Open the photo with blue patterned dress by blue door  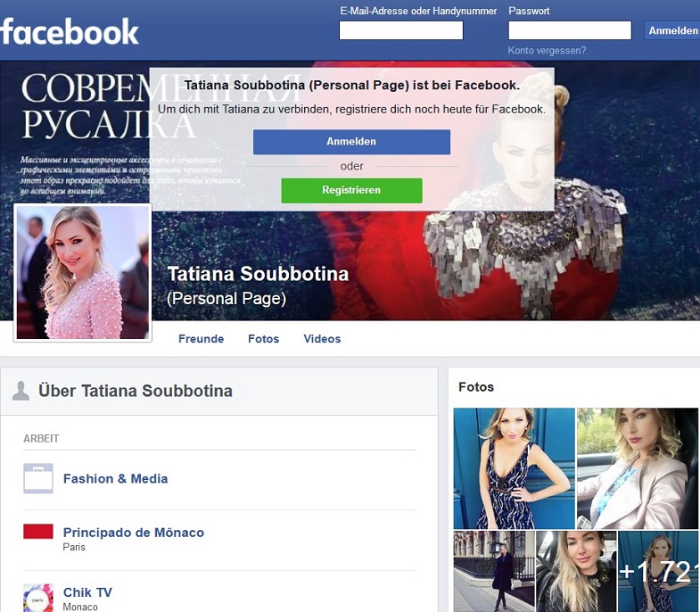[x=514, y=468]
